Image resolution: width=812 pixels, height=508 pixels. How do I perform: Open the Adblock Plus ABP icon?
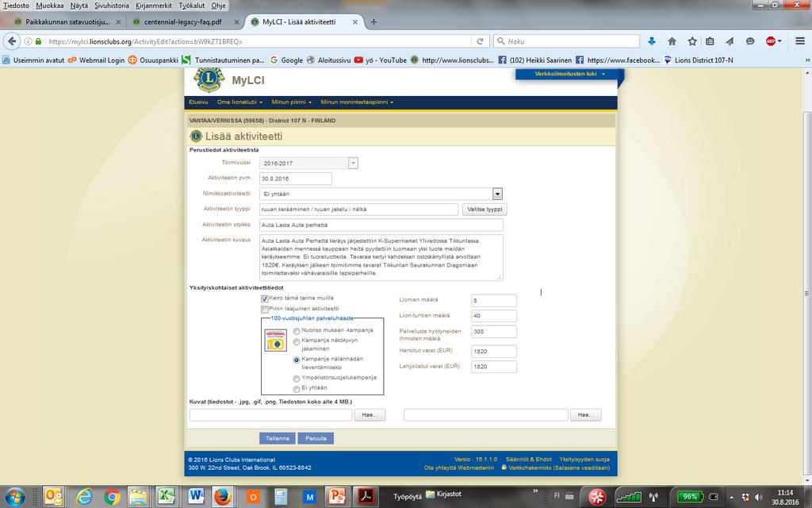(x=771, y=41)
